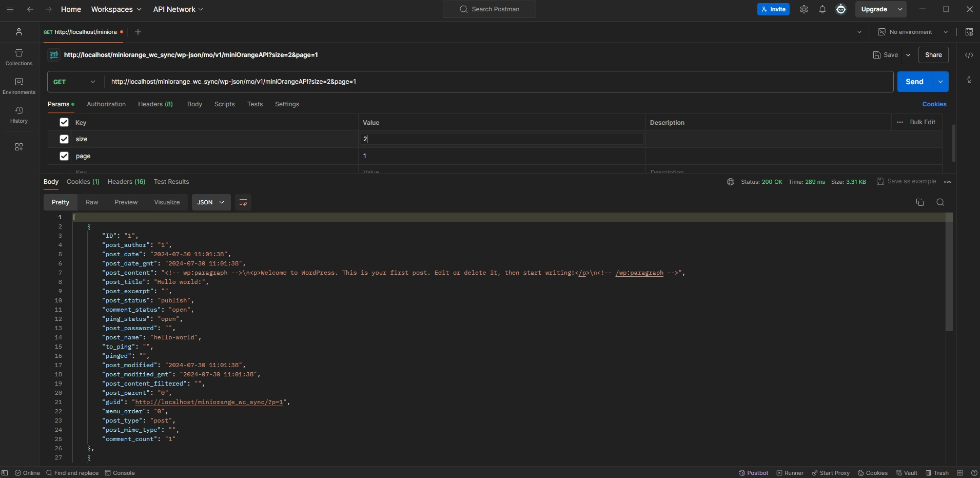Open the Save options dropdown arrow
The width and height of the screenshot is (980, 478).
(x=908, y=55)
